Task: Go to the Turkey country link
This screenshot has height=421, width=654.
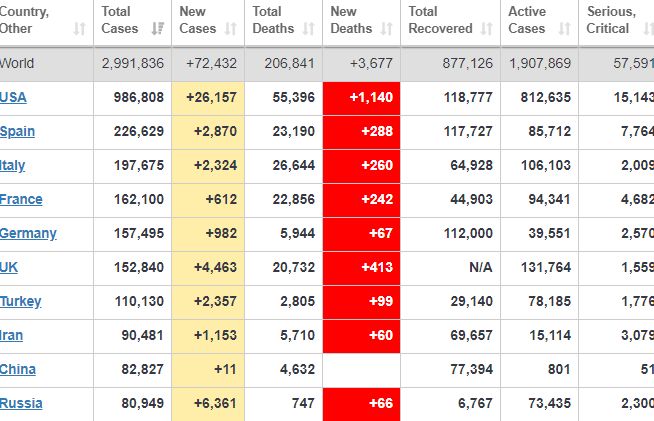Action: click(20, 301)
